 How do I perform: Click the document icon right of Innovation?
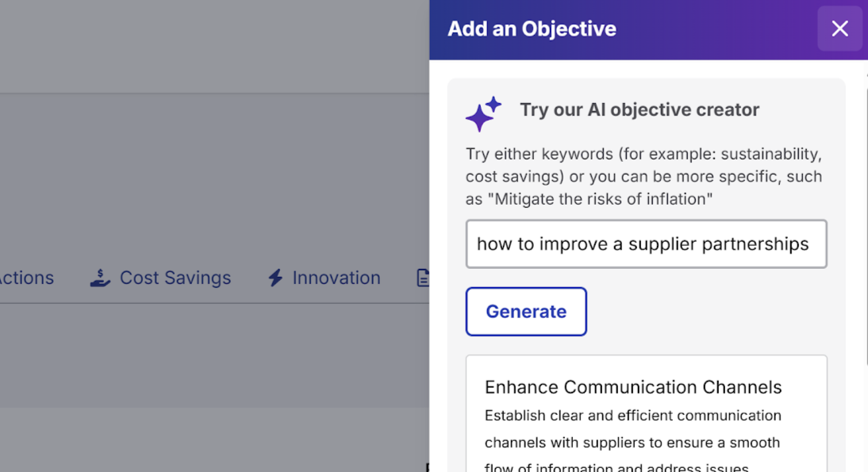pos(423,278)
